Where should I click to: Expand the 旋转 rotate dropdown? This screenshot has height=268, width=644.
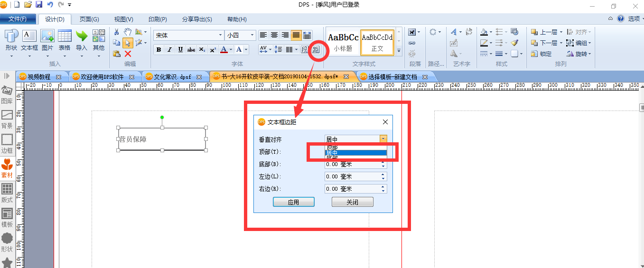pyautogui.click(x=590, y=54)
